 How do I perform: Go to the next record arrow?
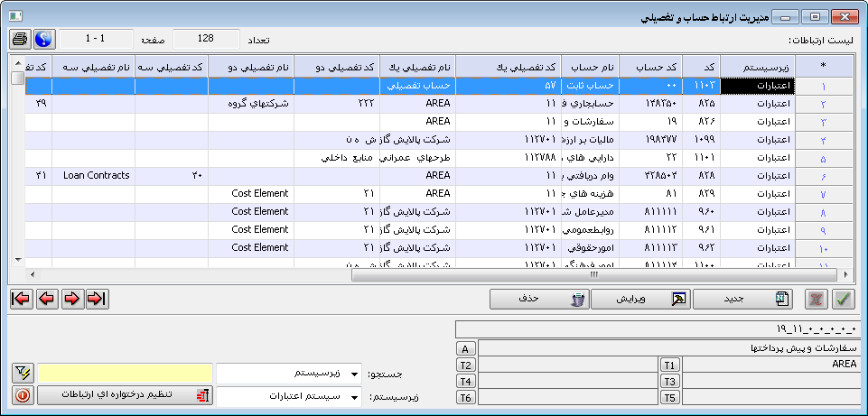click(71, 299)
